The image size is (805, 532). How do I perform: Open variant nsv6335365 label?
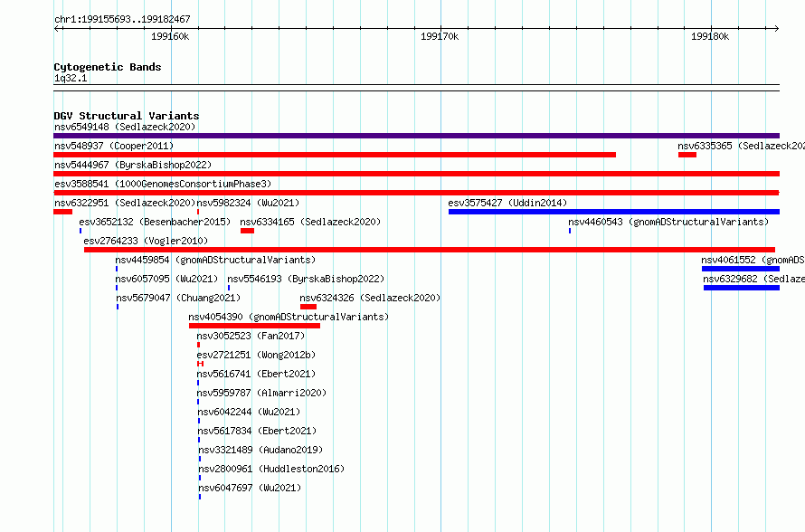[741, 146]
